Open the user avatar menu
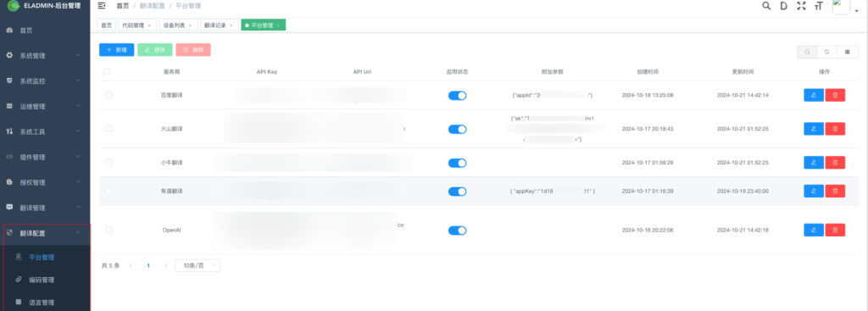This screenshot has width=868, height=311. click(844, 7)
